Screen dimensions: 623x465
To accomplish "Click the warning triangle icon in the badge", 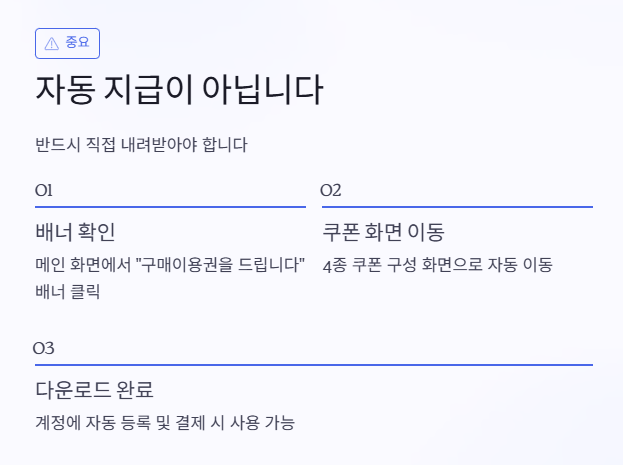I will (52, 43).
